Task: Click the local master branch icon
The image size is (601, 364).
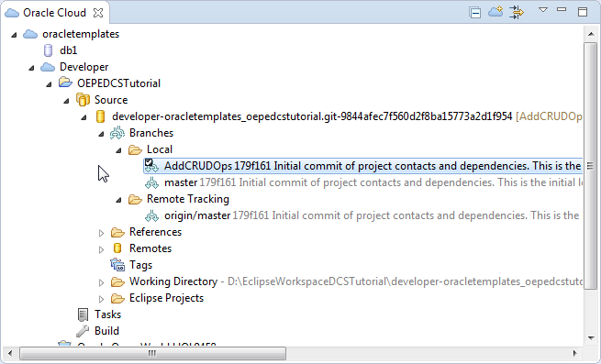Action: (151, 183)
